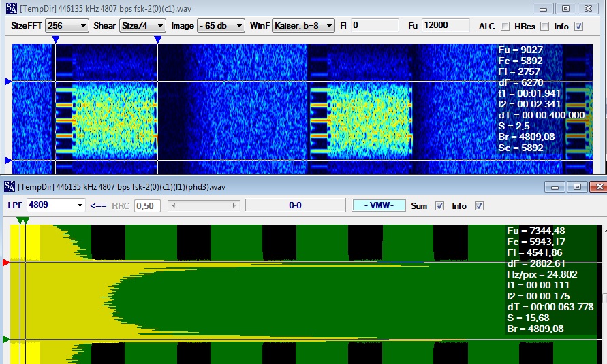607x364 pixels.
Task: Toggle the HRes checkbox
Action: [x=544, y=27]
